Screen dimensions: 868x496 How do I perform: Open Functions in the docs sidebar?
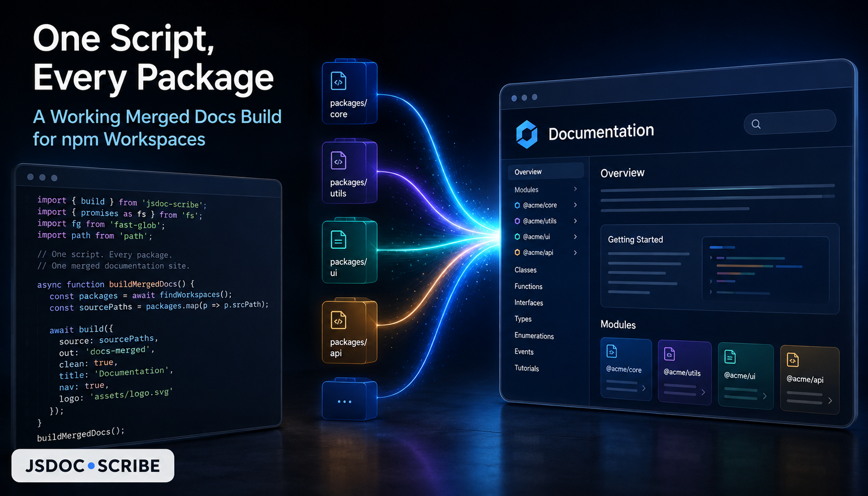click(x=528, y=286)
